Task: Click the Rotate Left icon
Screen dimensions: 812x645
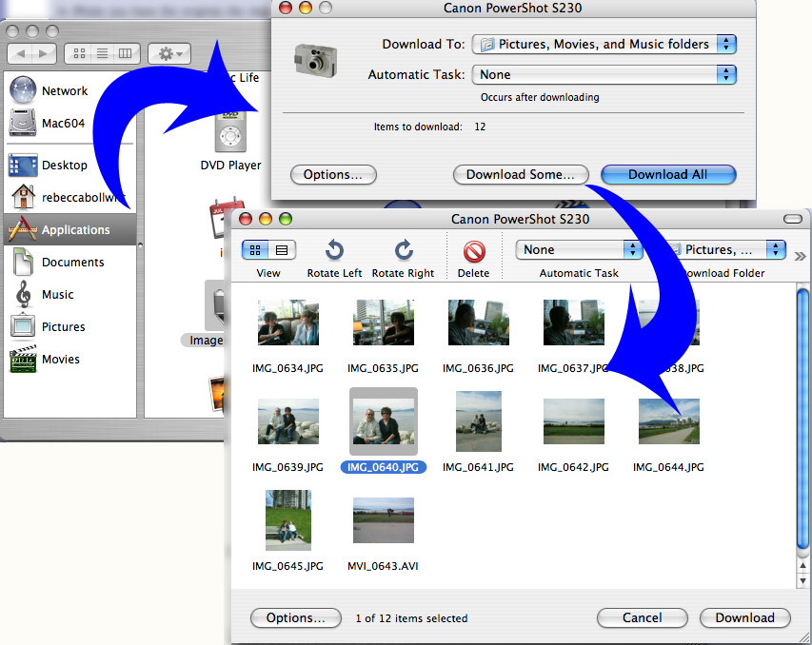Action: pyautogui.click(x=334, y=250)
